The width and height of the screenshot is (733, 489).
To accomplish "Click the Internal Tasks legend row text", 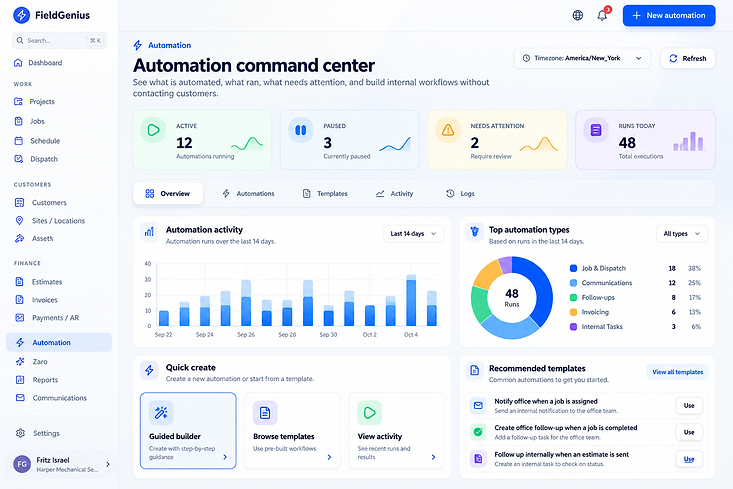I will pos(602,326).
